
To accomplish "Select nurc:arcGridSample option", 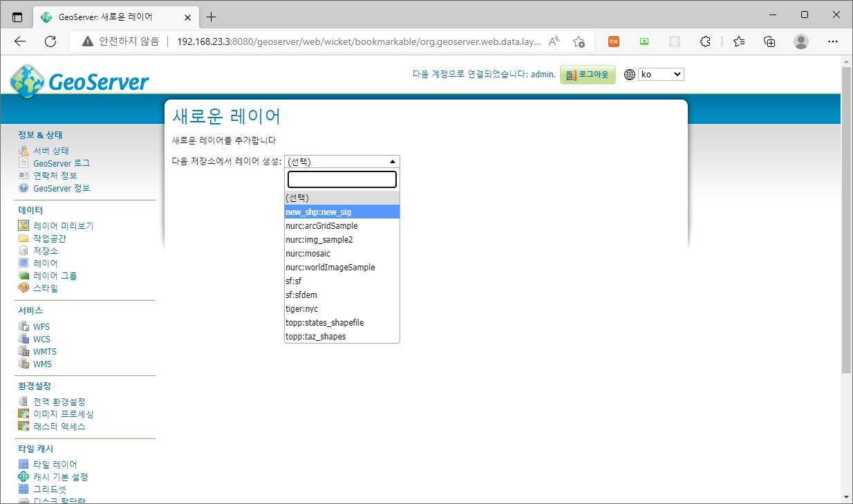I will [x=342, y=226].
